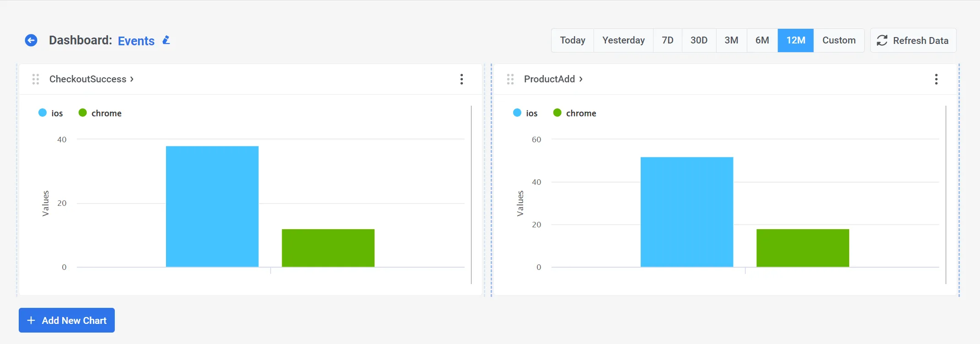
Task: Switch to the 30D time range
Action: 699,40
